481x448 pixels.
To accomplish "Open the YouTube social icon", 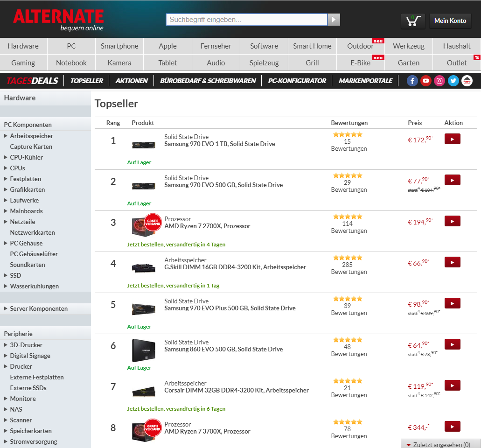I will tap(426, 81).
